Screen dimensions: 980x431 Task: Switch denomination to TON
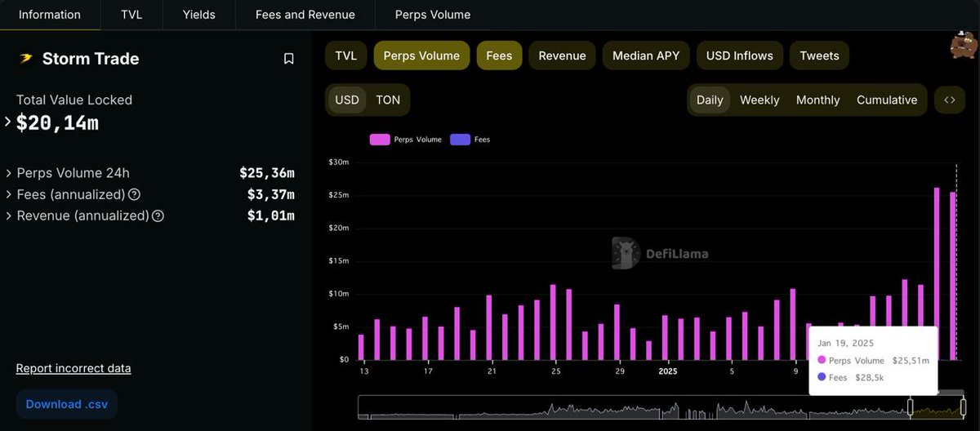388,100
